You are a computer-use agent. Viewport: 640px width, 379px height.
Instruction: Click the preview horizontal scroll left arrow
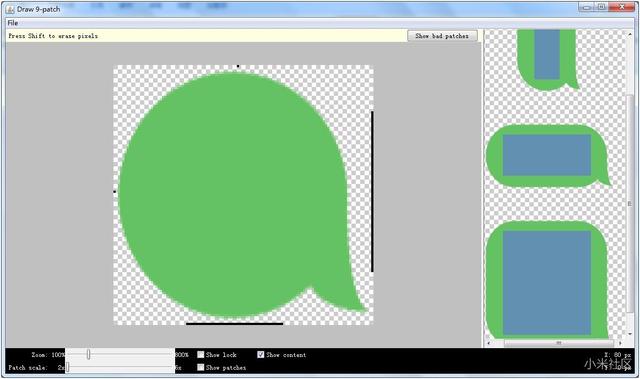(489, 343)
